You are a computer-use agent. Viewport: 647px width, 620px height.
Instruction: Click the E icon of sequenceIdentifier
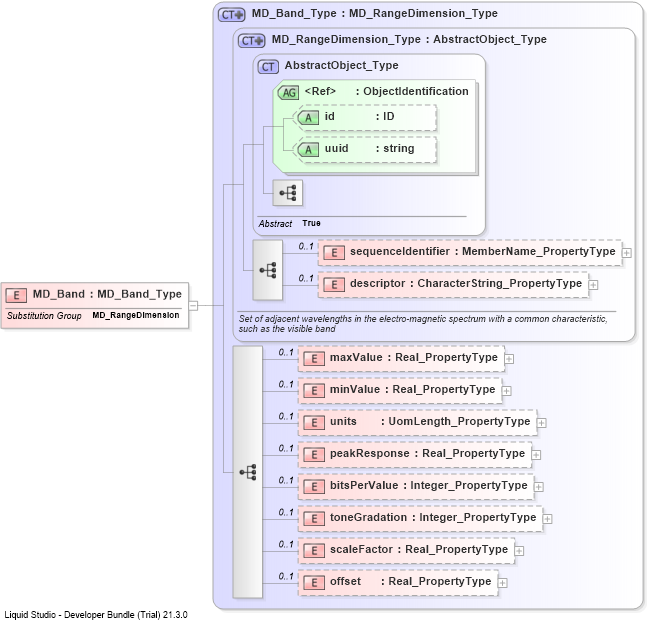(x=334, y=252)
